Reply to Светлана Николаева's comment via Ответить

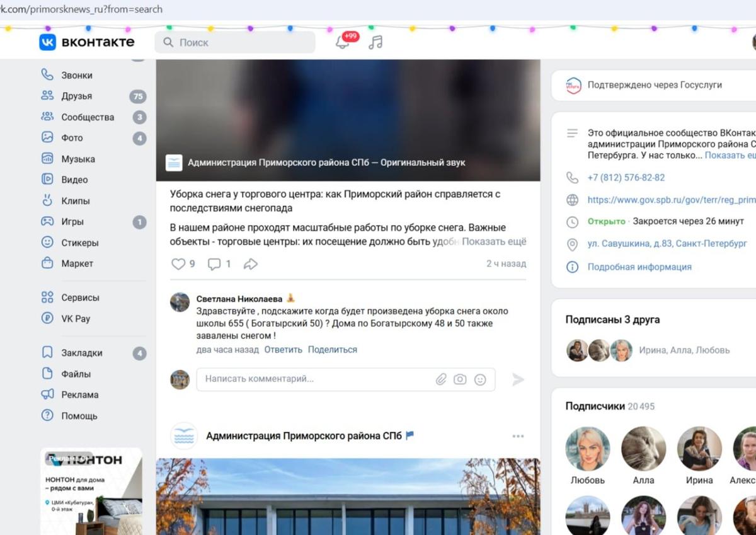pos(282,349)
